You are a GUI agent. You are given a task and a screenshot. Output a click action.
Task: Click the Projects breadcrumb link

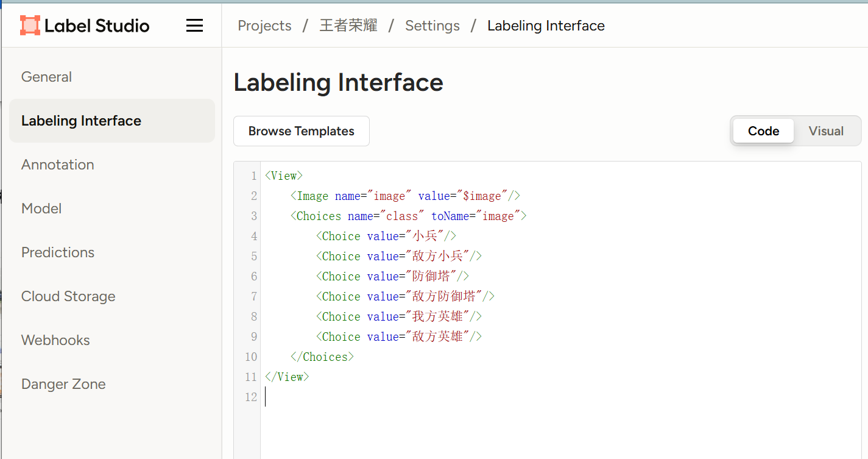point(264,26)
